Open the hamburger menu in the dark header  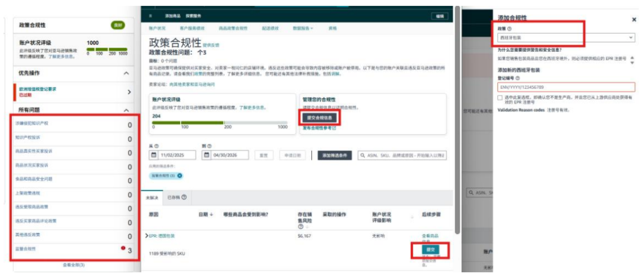[x=151, y=15]
